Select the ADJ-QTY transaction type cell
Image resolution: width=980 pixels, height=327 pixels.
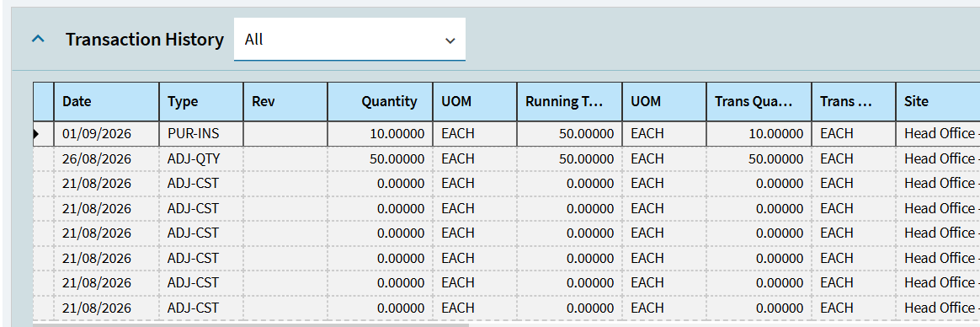coord(201,158)
